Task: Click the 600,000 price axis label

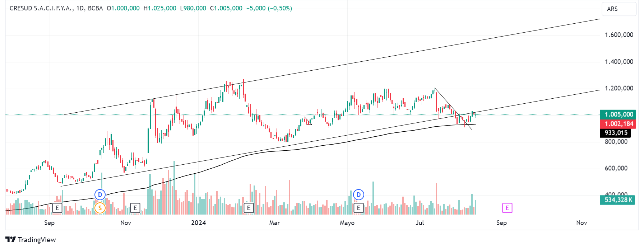Action: (616, 168)
